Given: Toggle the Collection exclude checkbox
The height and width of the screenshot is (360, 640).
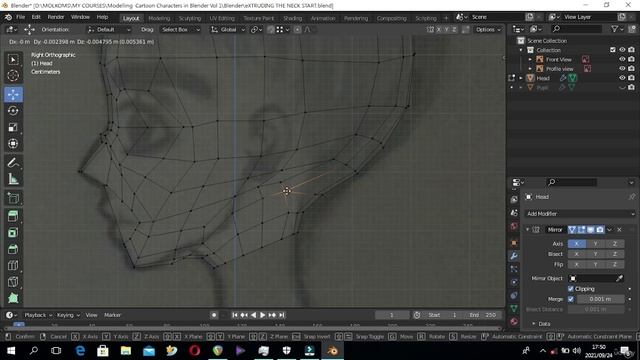Looking at the screenshot, I should 613,50.
